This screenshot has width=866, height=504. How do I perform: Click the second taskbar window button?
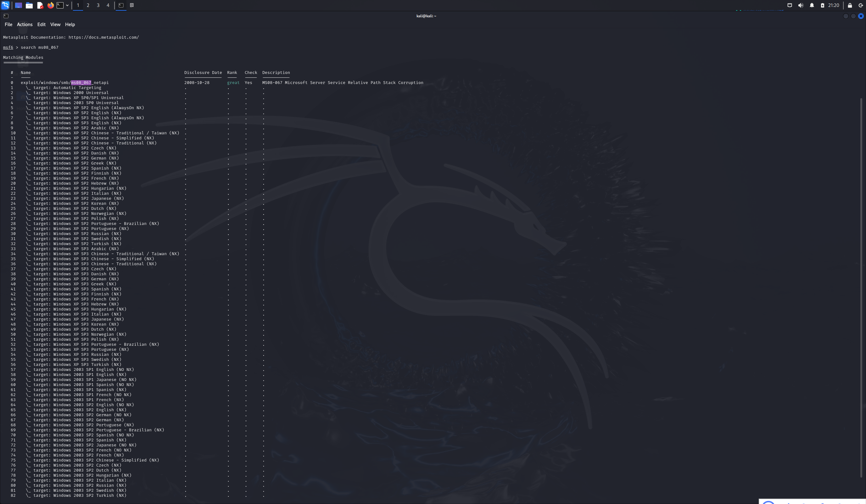[x=131, y=5]
